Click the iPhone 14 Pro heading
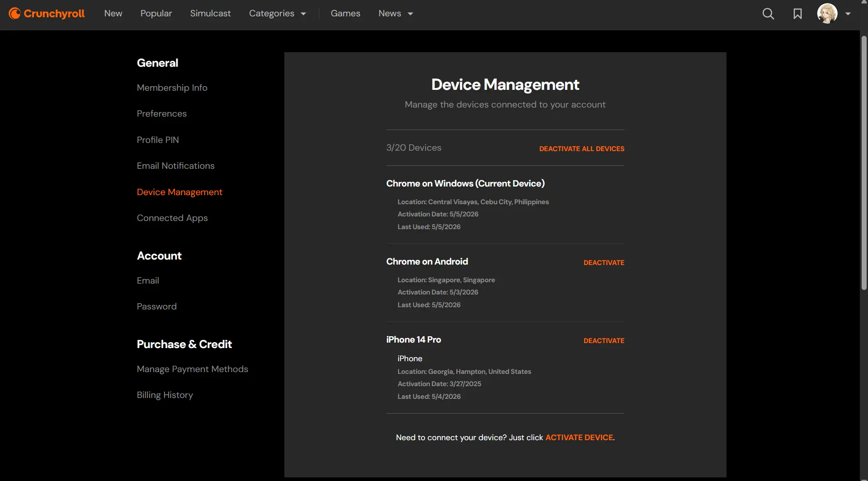868x481 pixels. 414,339
